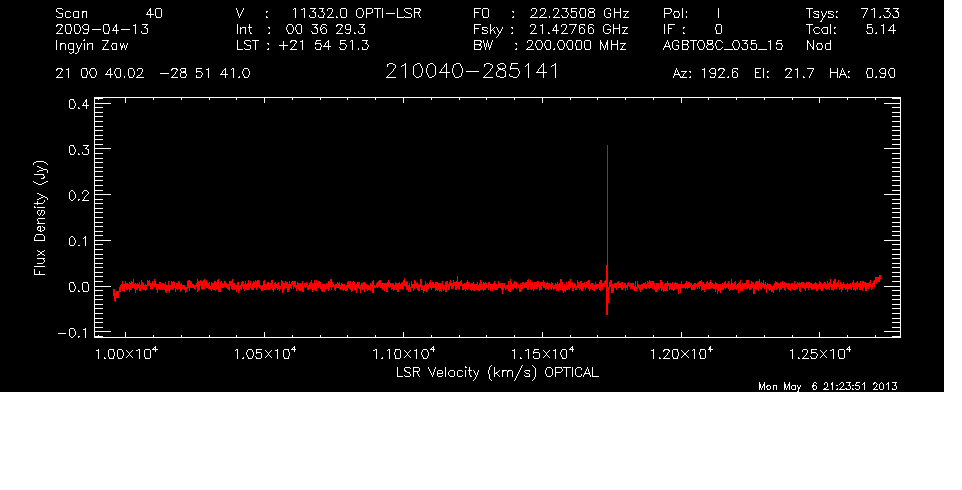Click x-axis tick label 1.20×10⁴
The image size is (962, 490).
[x=681, y=354]
